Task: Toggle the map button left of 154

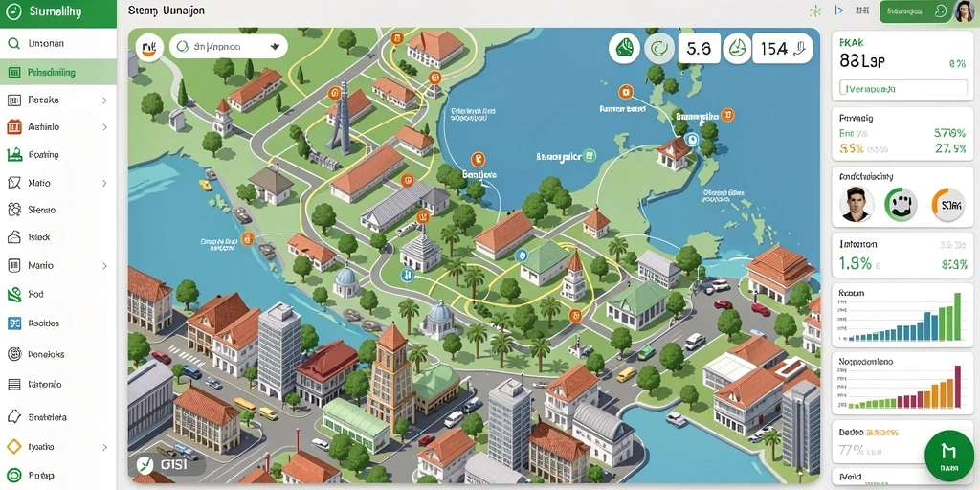Action: click(738, 48)
